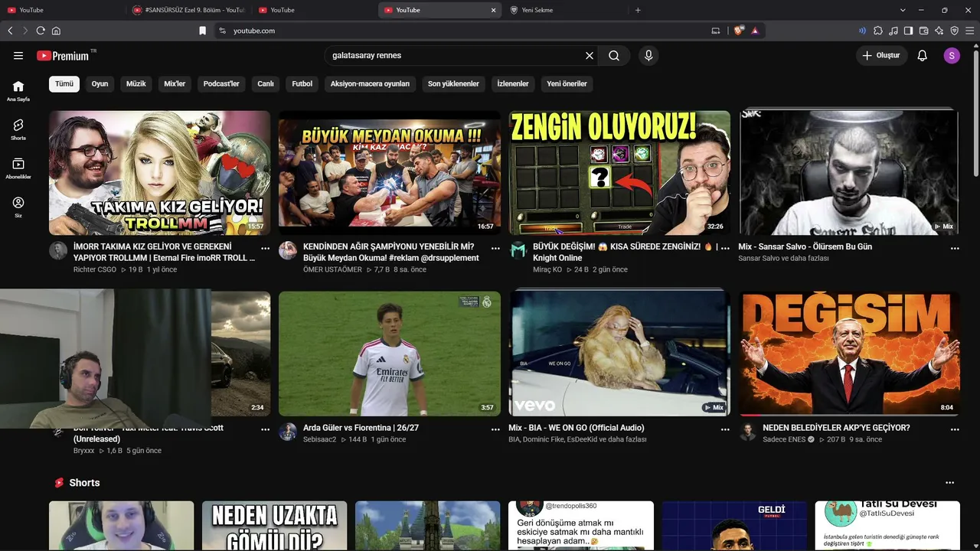Open the Sadece ENES channel link
The image size is (980, 551).
pyautogui.click(x=784, y=439)
